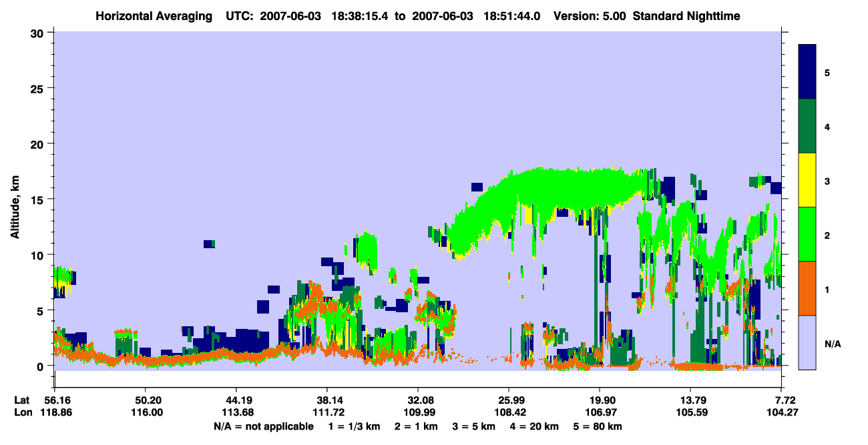Click the "Lat" row label
This screenshot has width=868, height=445.
pos(21,400)
